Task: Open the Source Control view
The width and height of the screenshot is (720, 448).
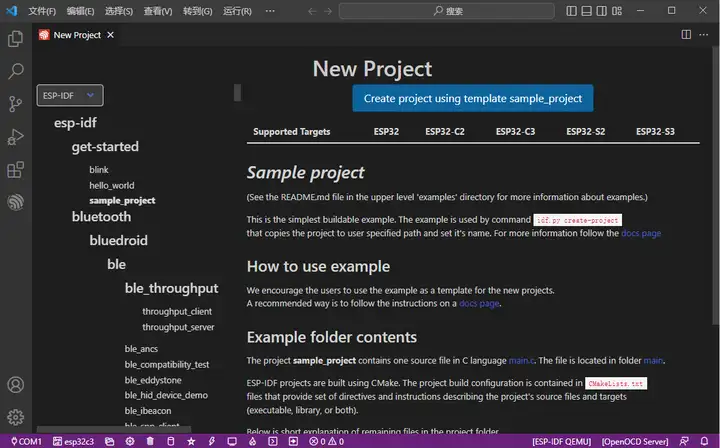Action: point(15,104)
